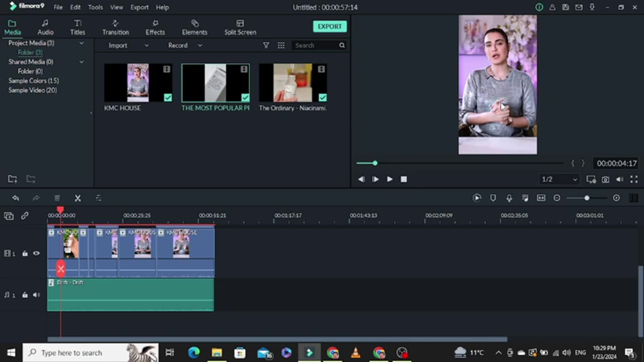Image resolution: width=644 pixels, height=362 pixels.
Task: Click the delete trash icon in timeline toolbar
Action: tap(57, 198)
